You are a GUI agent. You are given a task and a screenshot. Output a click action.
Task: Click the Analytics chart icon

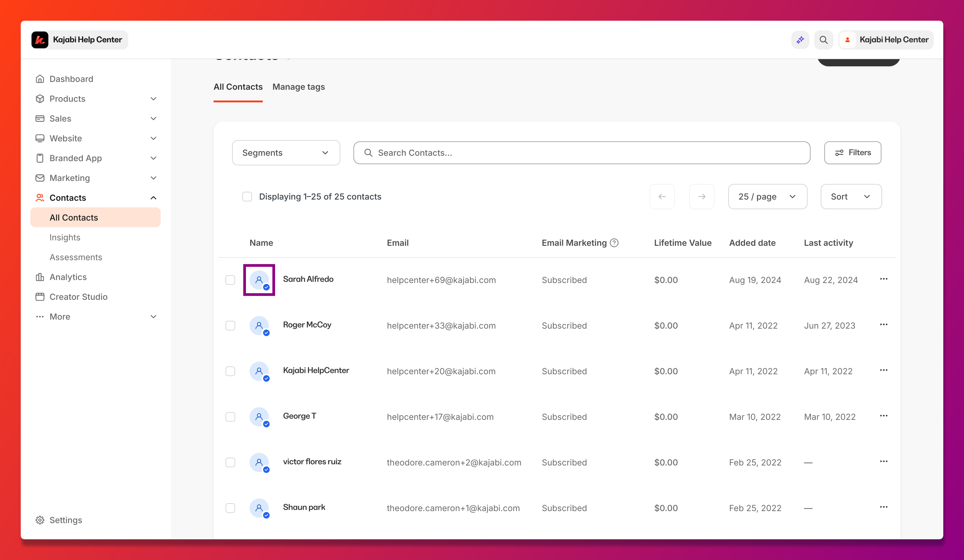(40, 277)
